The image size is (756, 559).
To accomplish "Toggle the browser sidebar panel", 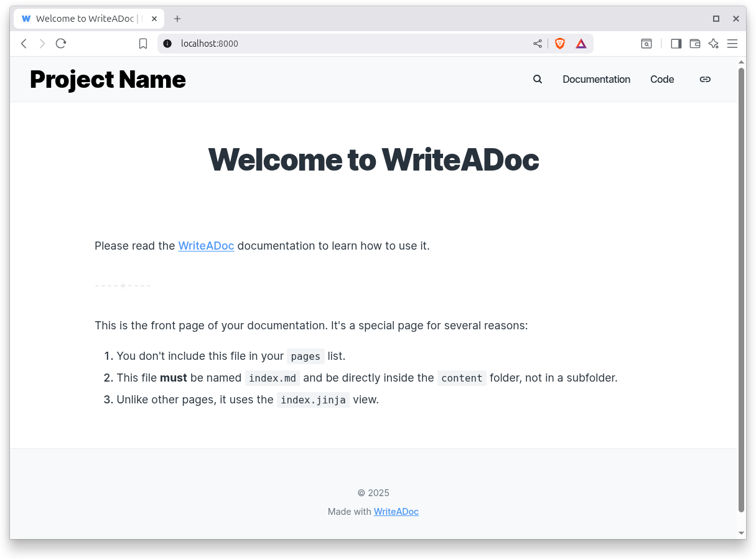I will pos(676,44).
